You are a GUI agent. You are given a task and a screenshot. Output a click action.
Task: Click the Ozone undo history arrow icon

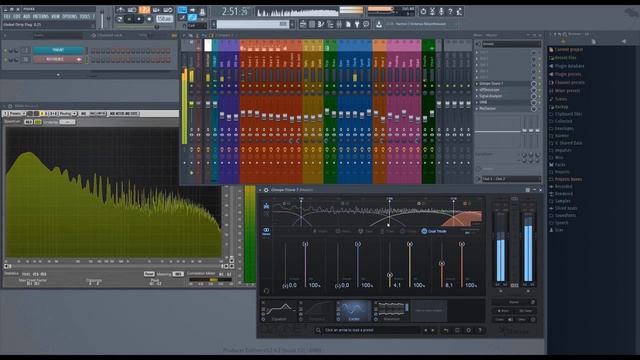446,330
